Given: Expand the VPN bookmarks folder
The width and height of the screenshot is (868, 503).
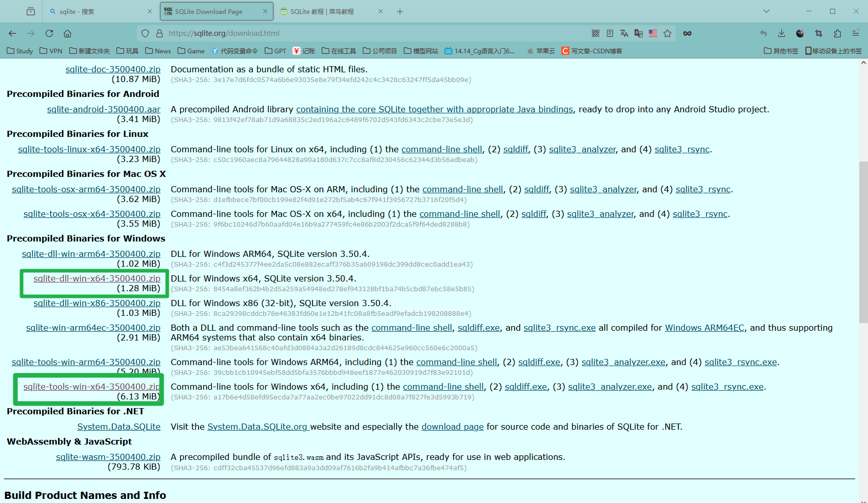Looking at the screenshot, I should (51, 51).
